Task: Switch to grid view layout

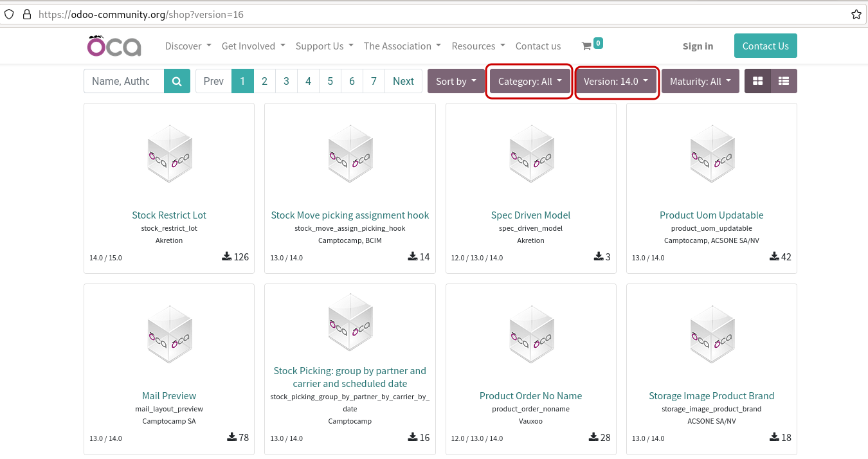Action: [757, 81]
